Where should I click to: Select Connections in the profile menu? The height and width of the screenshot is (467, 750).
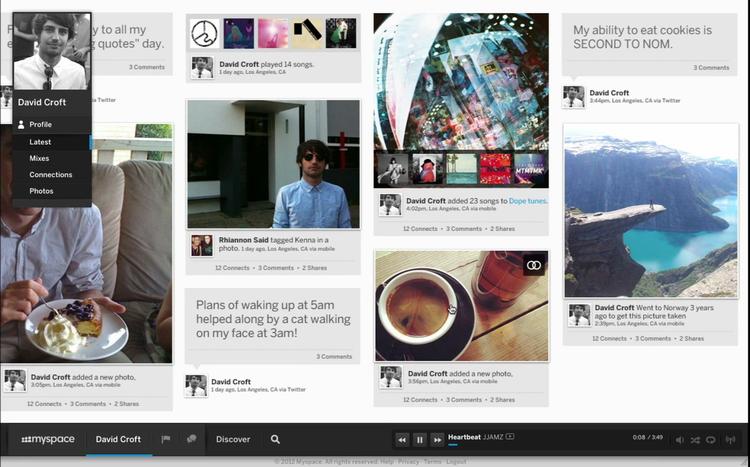(51, 174)
